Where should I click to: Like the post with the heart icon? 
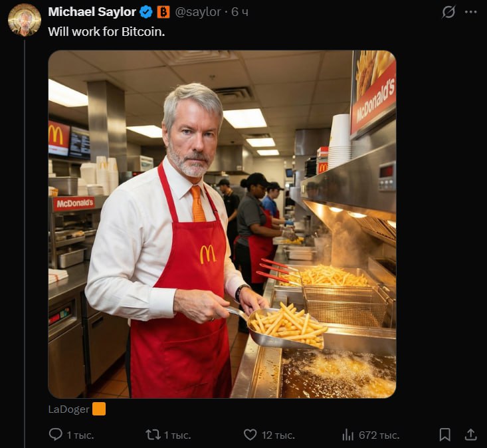click(250, 435)
